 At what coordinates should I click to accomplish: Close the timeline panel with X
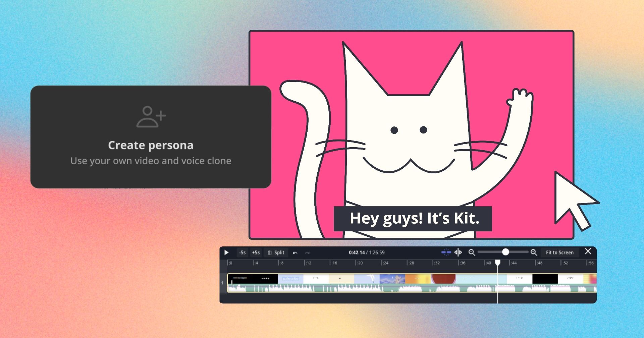[588, 251]
